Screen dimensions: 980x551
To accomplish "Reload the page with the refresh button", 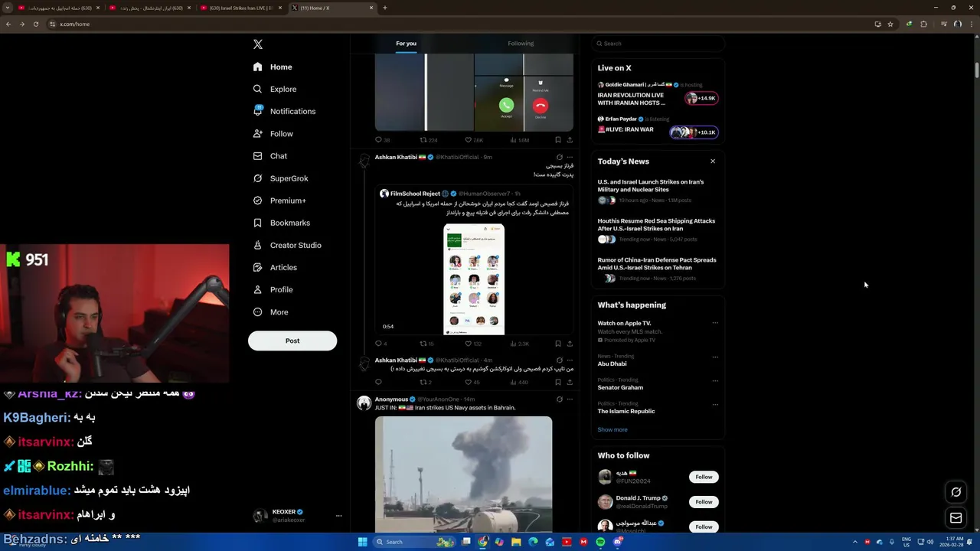I will 36,24.
